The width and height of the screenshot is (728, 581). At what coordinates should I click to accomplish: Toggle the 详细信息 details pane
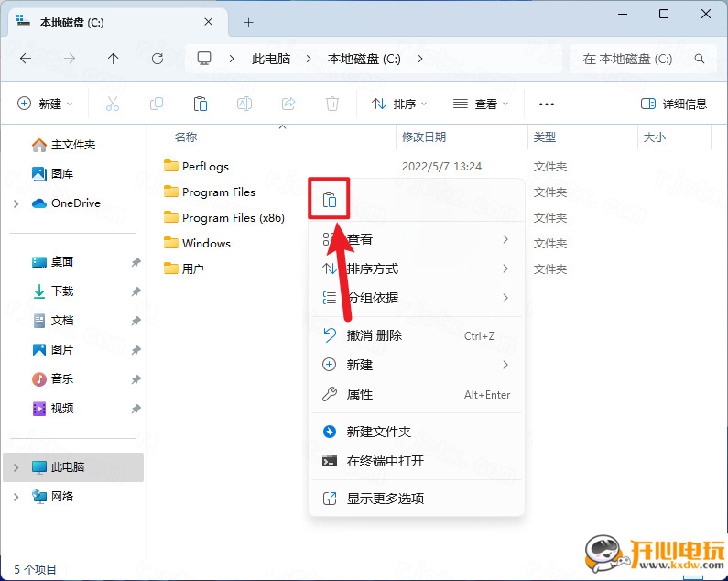674,104
